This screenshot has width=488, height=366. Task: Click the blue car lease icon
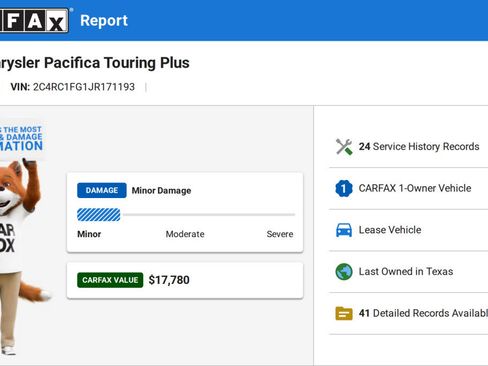(x=344, y=230)
